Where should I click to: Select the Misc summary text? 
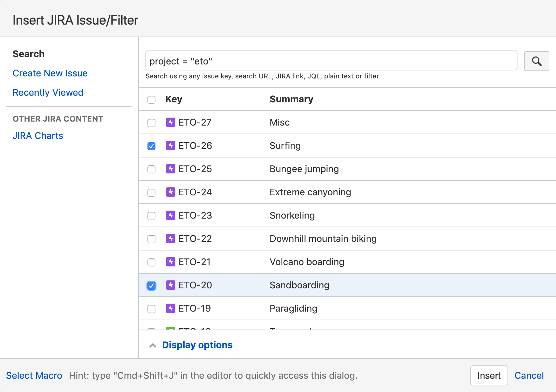[280, 122]
